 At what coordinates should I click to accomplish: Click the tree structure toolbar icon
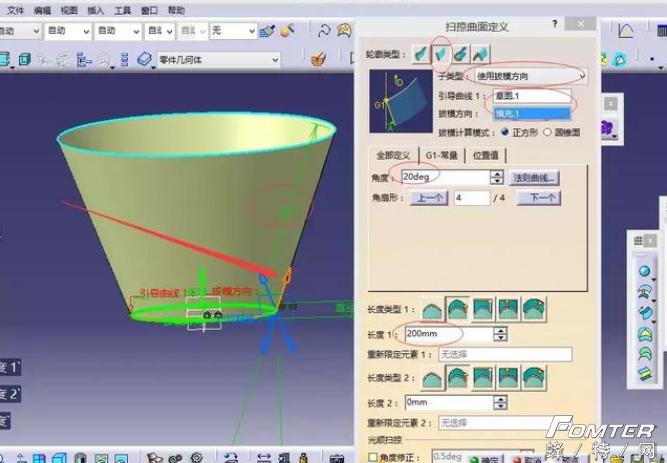click(84, 60)
